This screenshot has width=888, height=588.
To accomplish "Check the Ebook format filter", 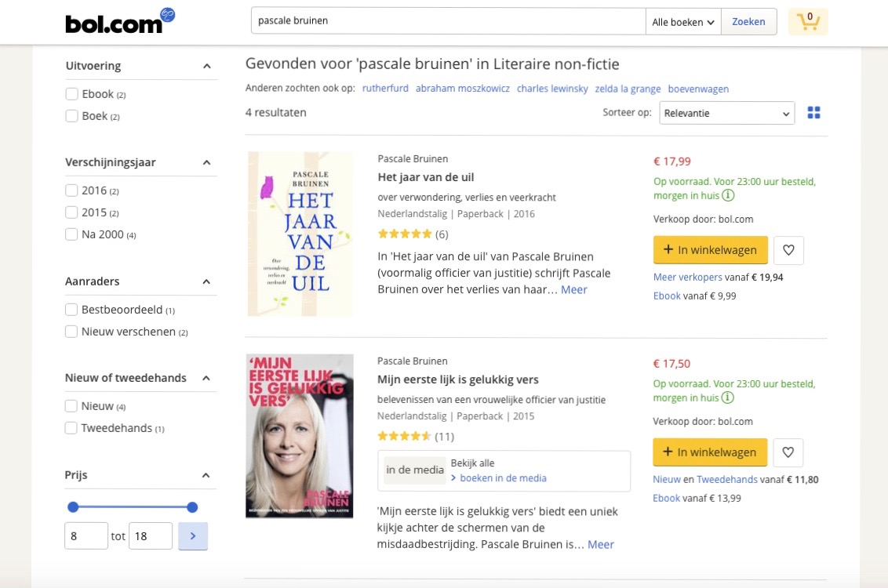I will (x=72, y=94).
